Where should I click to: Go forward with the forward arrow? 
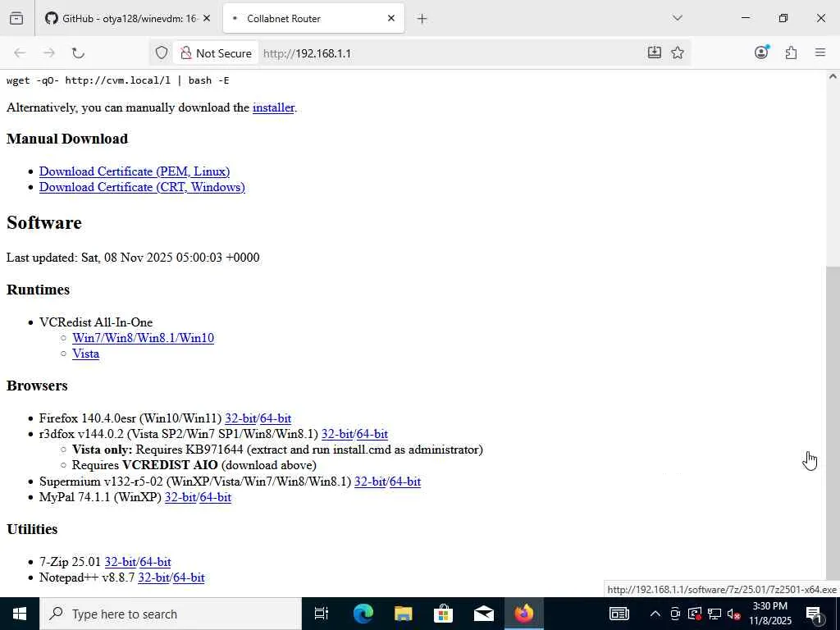[x=48, y=53]
